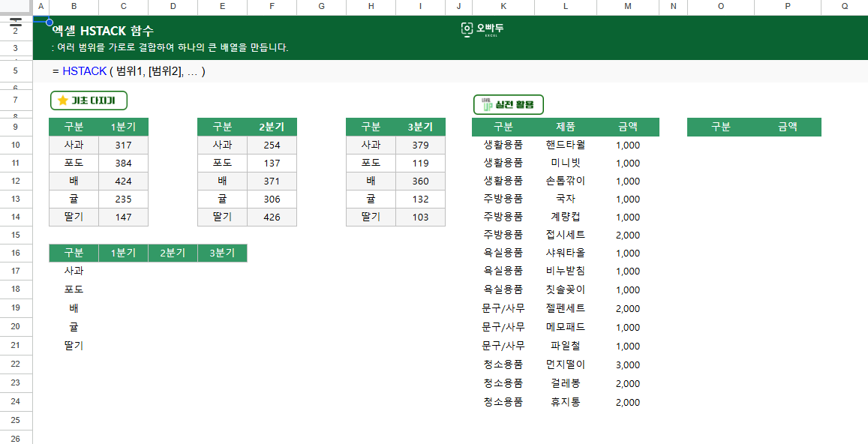Select the 비누받침 product cell

(x=565, y=271)
